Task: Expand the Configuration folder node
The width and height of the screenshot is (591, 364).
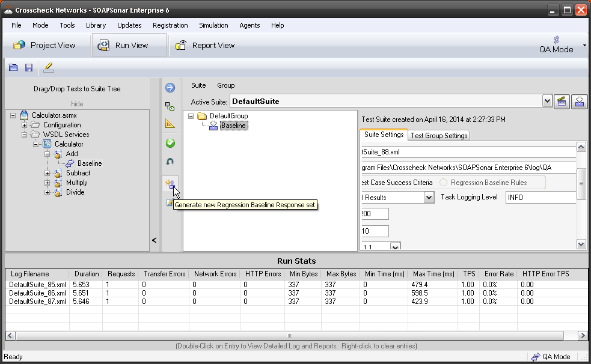Action: coord(24,125)
